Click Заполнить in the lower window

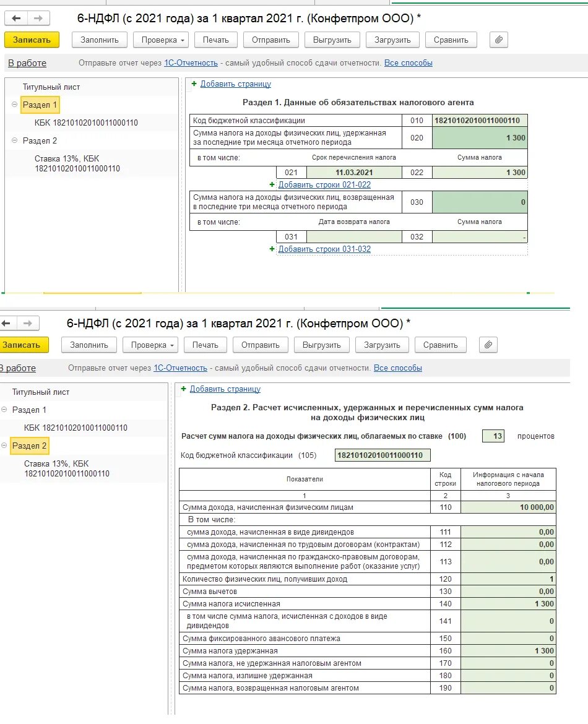[x=89, y=345]
